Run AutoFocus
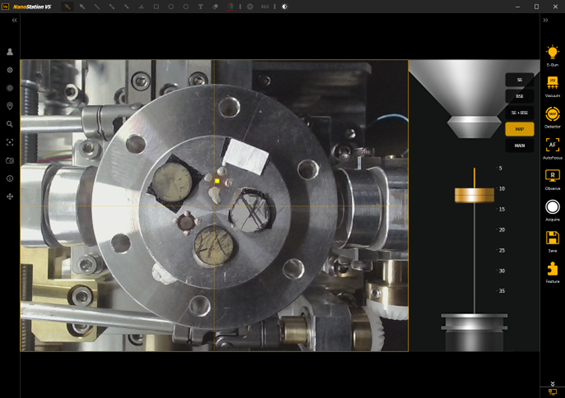This screenshot has width=565, height=398. click(552, 145)
